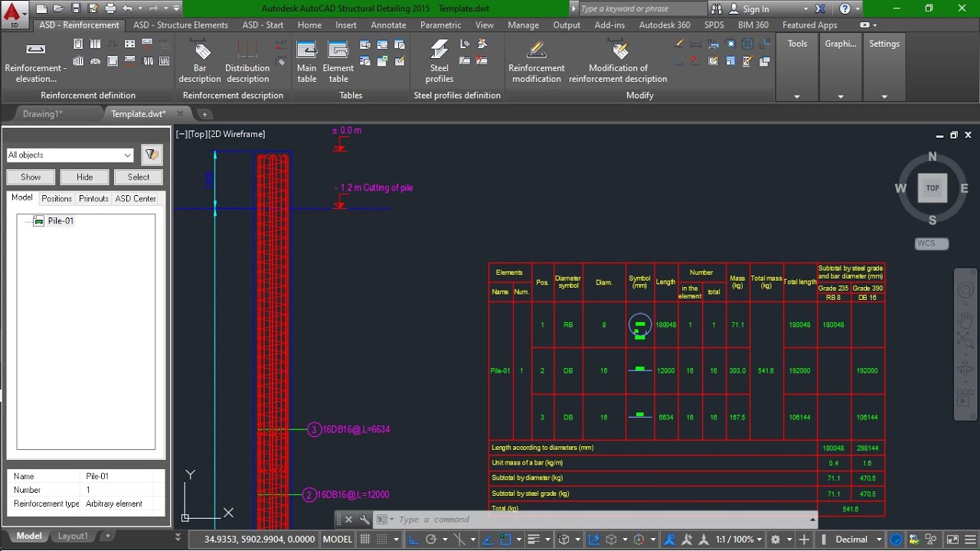
Task: Switch to the ASD - Structure Elements tab
Action: point(181,25)
